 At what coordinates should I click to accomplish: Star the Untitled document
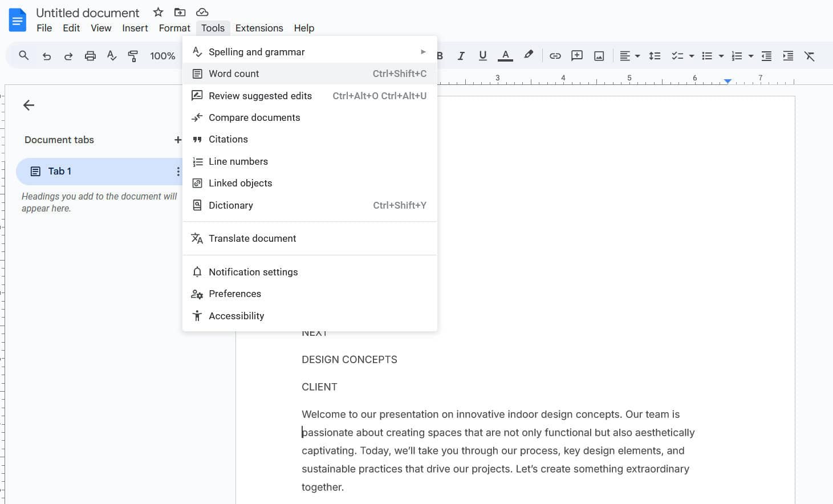[x=157, y=12]
